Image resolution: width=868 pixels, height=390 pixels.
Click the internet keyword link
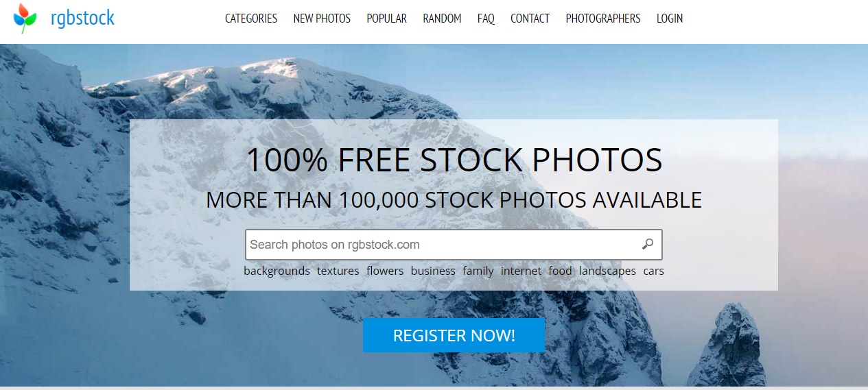pos(521,271)
